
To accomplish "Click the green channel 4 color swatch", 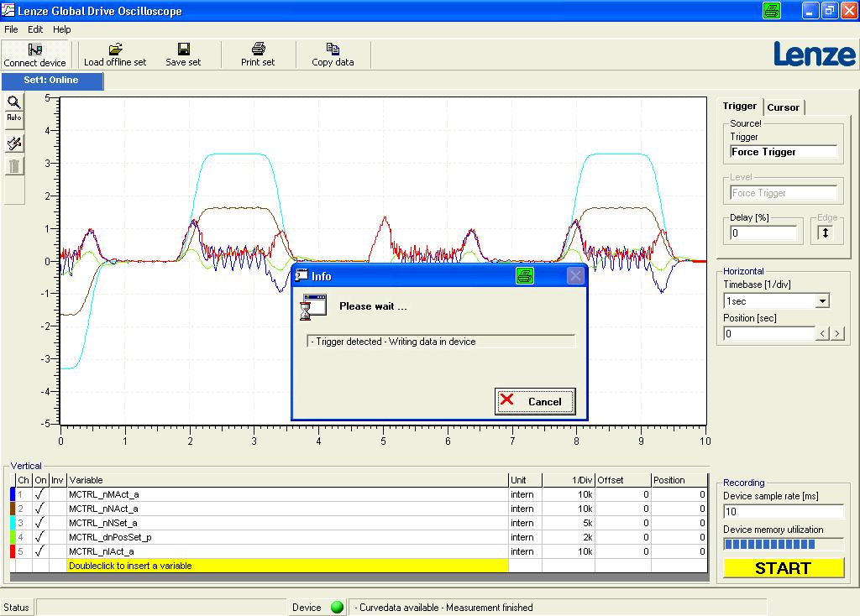I will [x=13, y=537].
